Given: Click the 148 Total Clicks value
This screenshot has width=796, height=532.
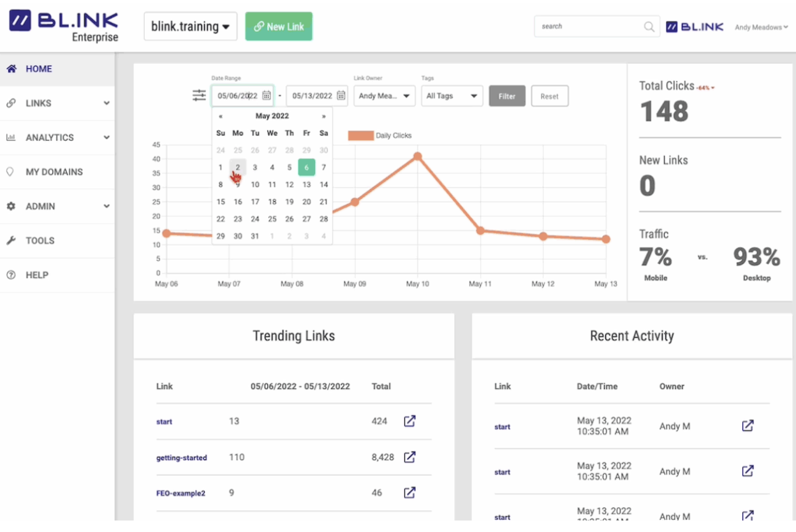Looking at the screenshot, I should [665, 112].
